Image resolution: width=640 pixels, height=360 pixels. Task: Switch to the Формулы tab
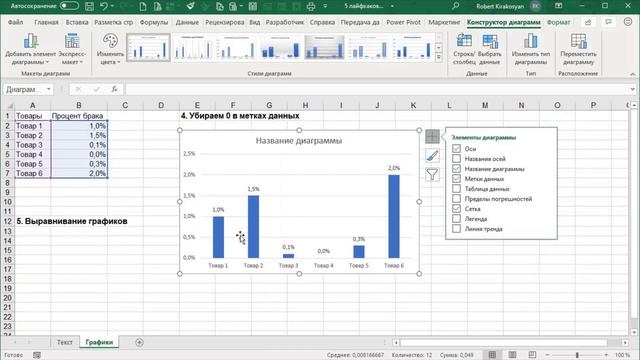point(154,22)
